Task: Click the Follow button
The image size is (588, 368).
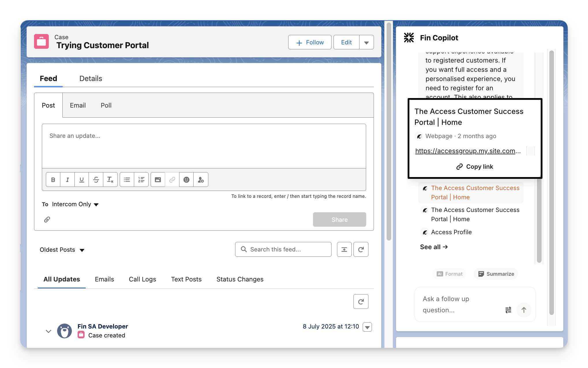Action: click(310, 42)
